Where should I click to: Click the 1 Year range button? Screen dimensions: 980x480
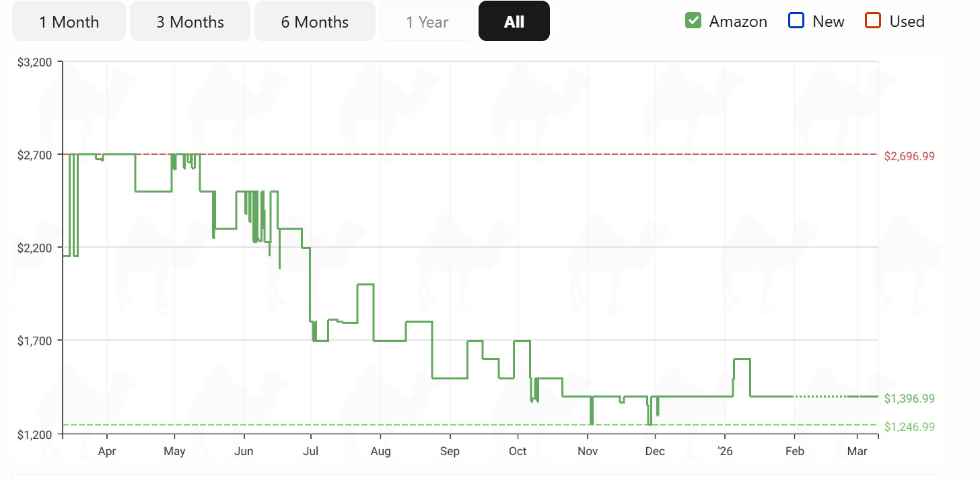(427, 22)
